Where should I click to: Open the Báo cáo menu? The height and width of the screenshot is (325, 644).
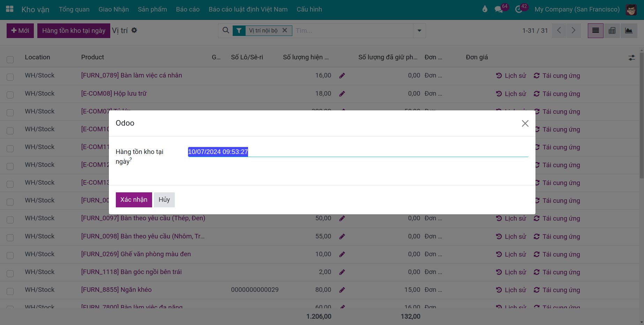click(188, 9)
